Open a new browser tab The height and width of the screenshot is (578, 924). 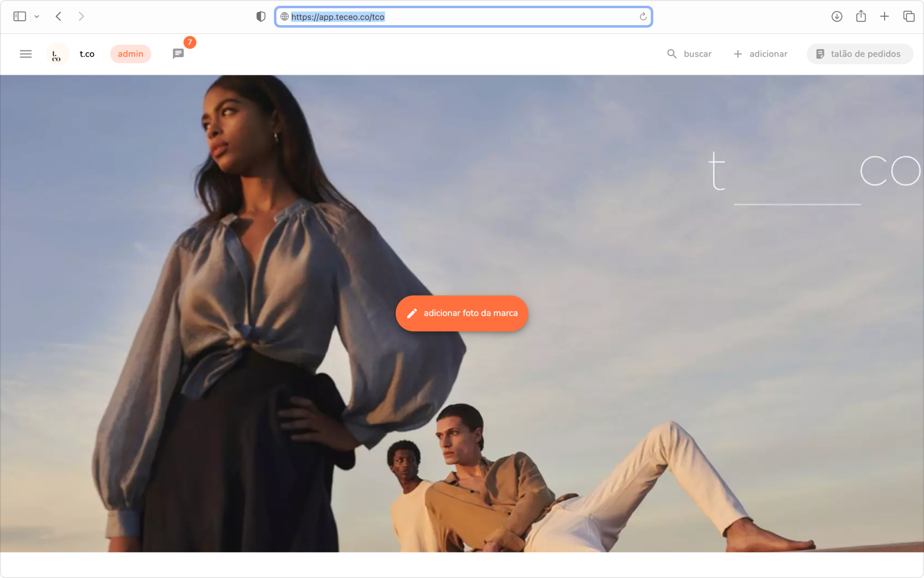coord(884,17)
